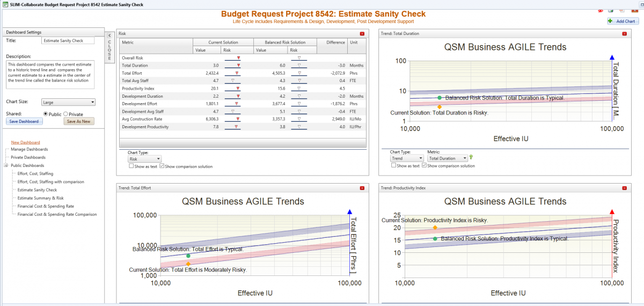This screenshot has height=306, width=644.
Task: Click the Title input field
Action: [x=68, y=40]
